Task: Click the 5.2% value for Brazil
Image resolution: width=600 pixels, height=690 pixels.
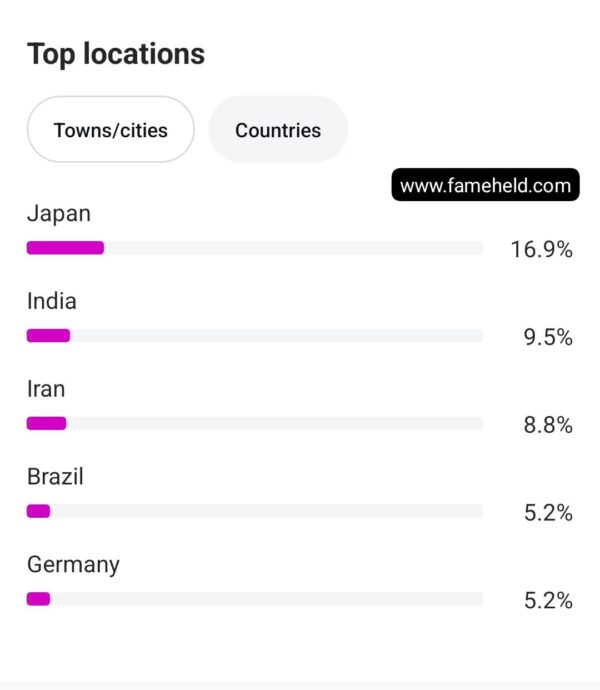Action: click(x=548, y=513)
